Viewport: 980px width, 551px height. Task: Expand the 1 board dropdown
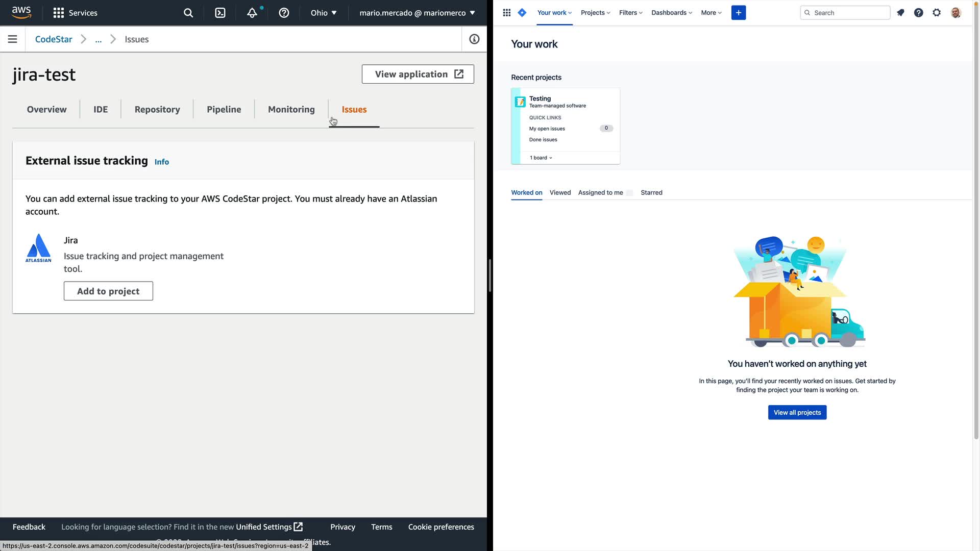pos(541,158)
